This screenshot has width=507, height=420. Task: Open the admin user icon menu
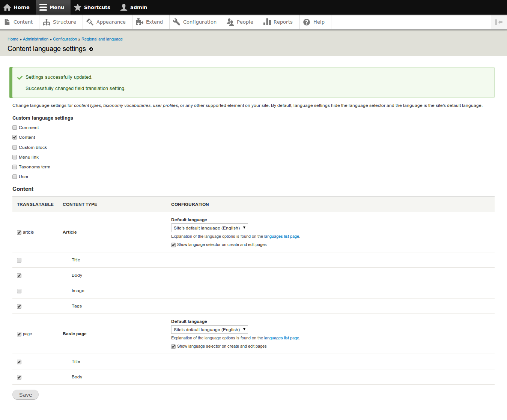click(x=124, y=7)
